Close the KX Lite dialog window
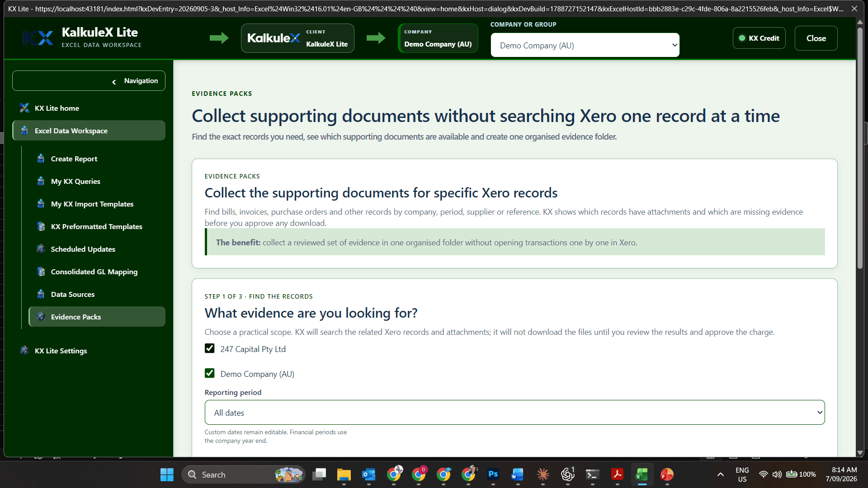 pyautogui.click(x=854, y=9)
